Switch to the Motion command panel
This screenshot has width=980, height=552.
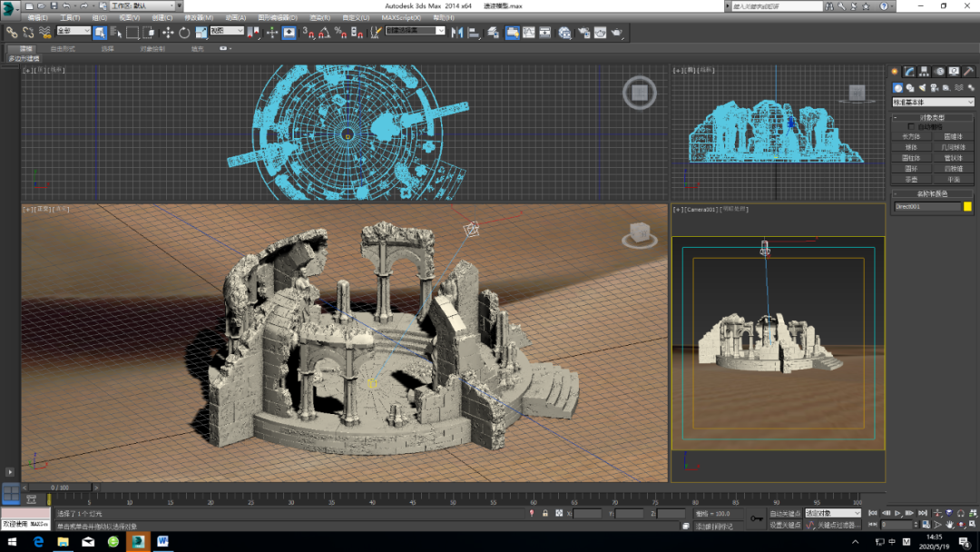point(939,72)
